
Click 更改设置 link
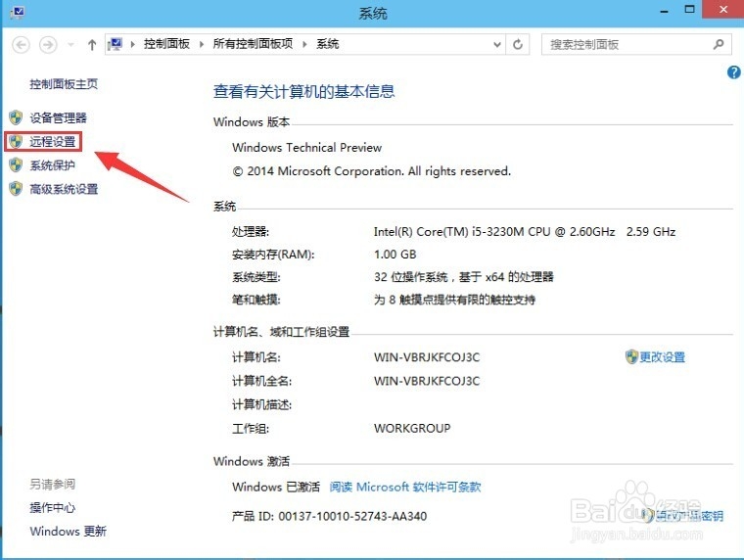(663, 357)
